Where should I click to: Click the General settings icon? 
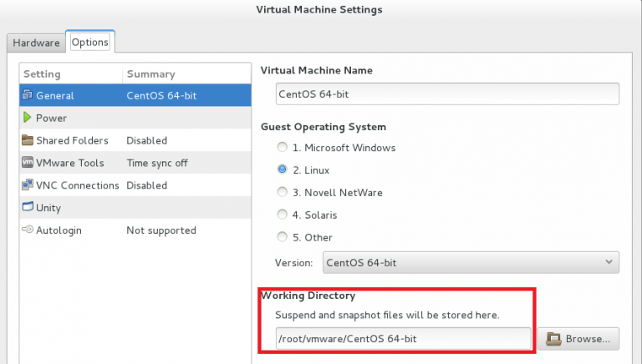coord(28,95)
